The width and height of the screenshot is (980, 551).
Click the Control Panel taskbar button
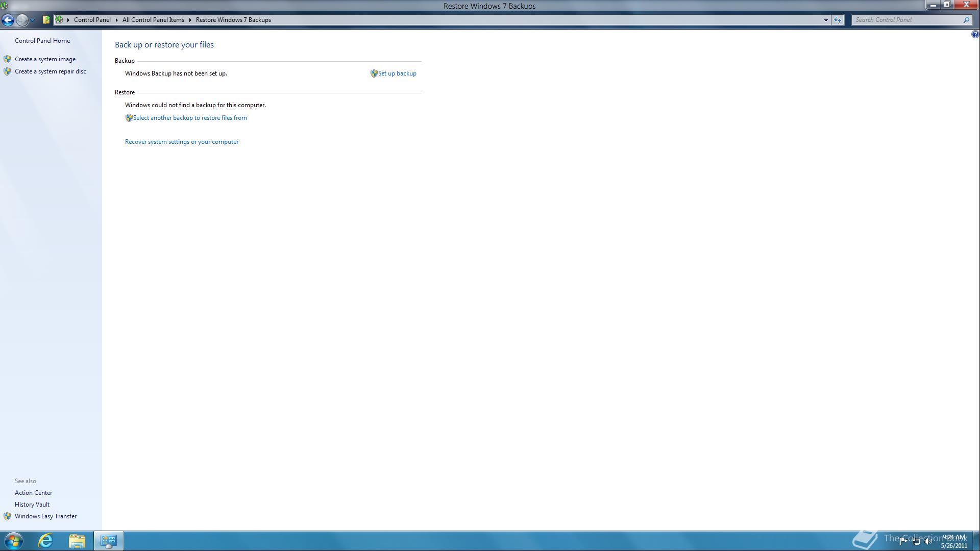[108, 541]
